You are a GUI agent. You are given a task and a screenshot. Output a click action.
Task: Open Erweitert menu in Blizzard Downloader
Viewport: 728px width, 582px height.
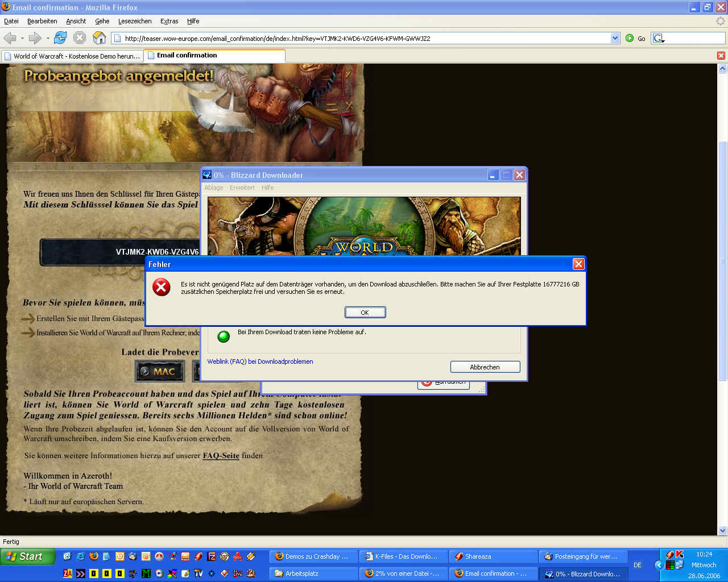(x=242, y=188)
